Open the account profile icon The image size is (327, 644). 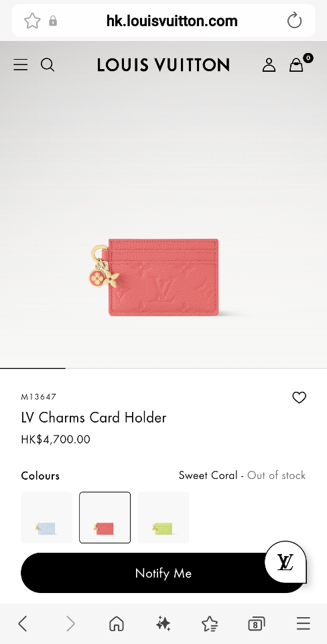coord(269,65)
